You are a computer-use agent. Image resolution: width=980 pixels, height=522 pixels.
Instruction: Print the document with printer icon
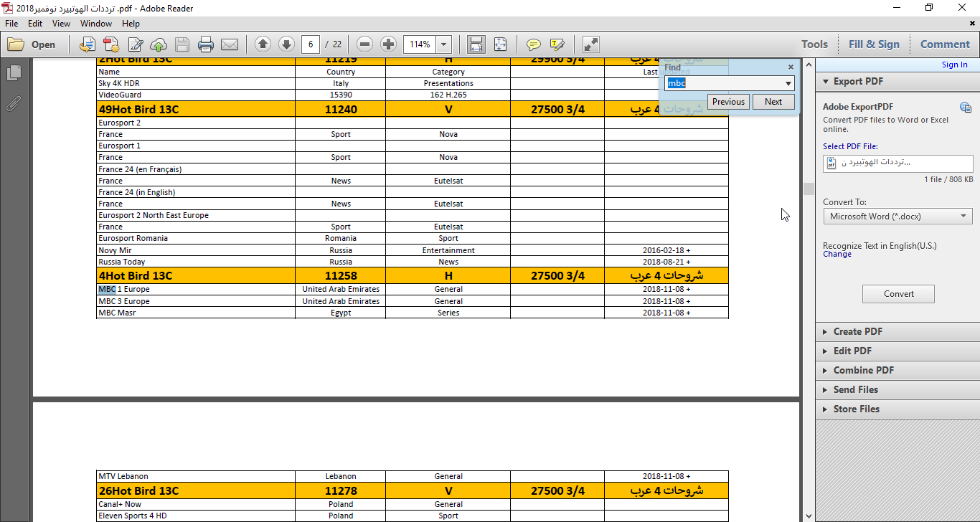click(x=206, y=44)
